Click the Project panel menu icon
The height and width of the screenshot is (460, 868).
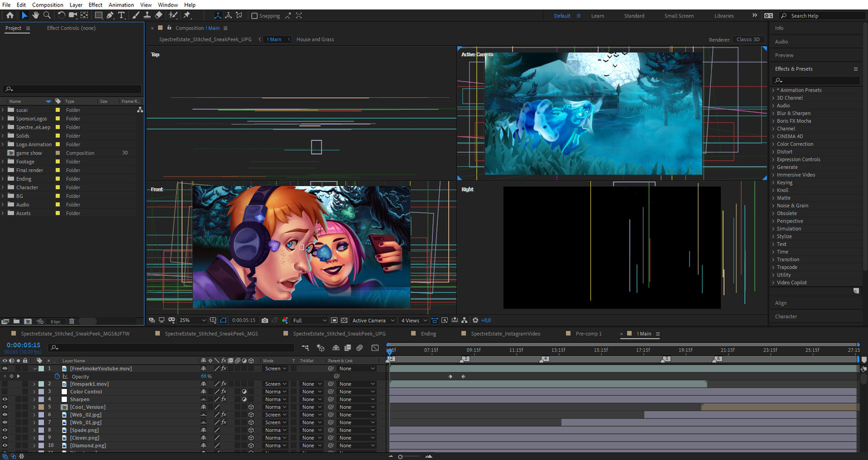click(28, 28)
